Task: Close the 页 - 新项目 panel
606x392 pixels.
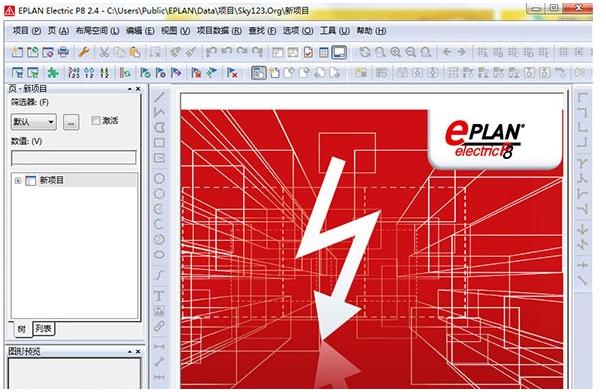Action: 138,89
